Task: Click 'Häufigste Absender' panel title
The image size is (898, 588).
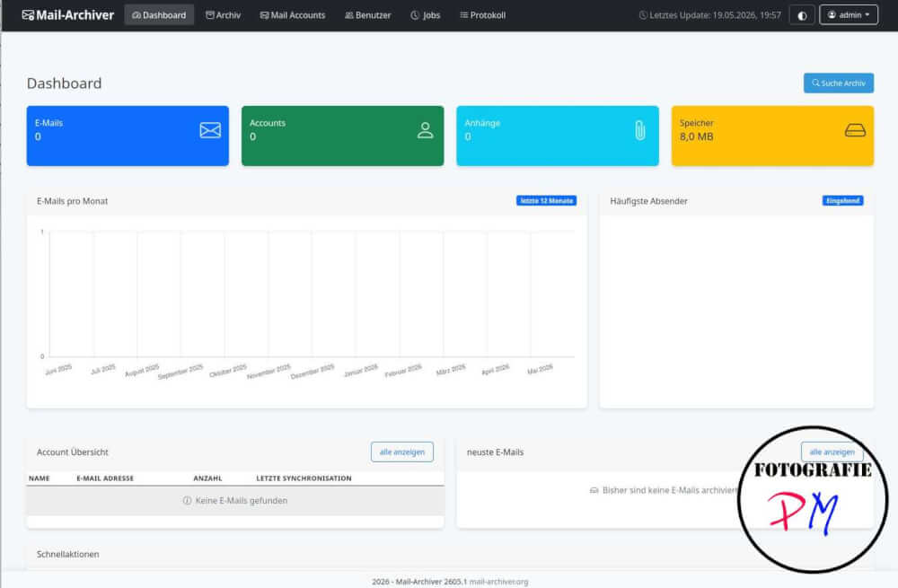Action: (648, 201)
